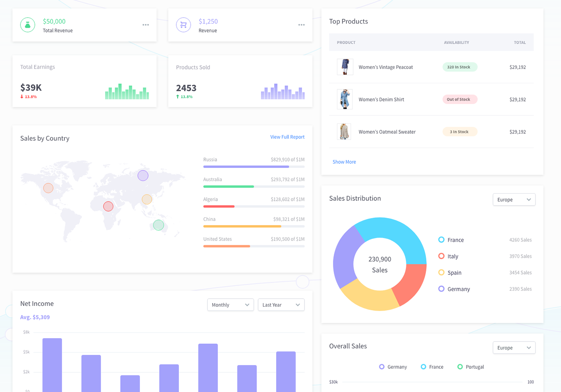Click the red map marker over Algeria
The width and height of the screenshot is (561, 392).
(x=108, y=206)
